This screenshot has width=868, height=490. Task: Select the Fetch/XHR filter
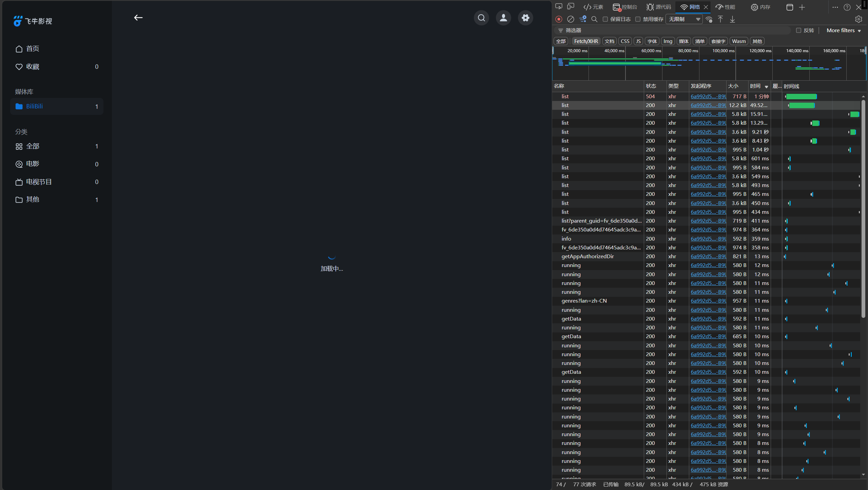pyautogui.click(x=586, y=41)
